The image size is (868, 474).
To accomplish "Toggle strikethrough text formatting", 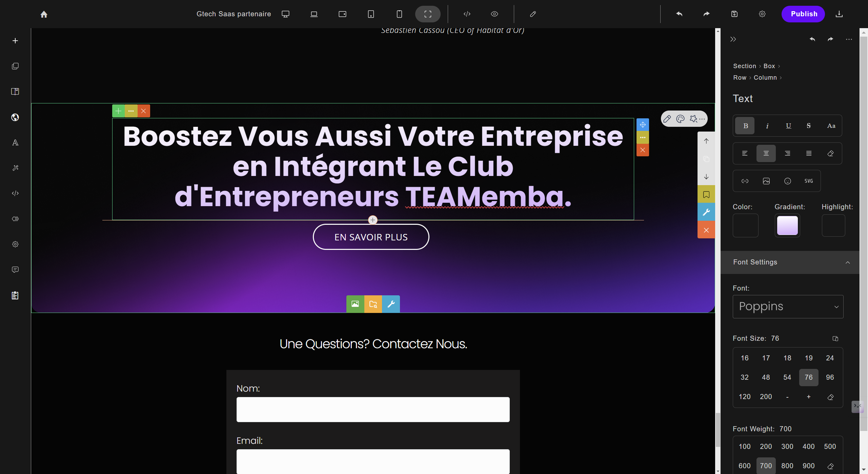I will (x=809, y=126).
